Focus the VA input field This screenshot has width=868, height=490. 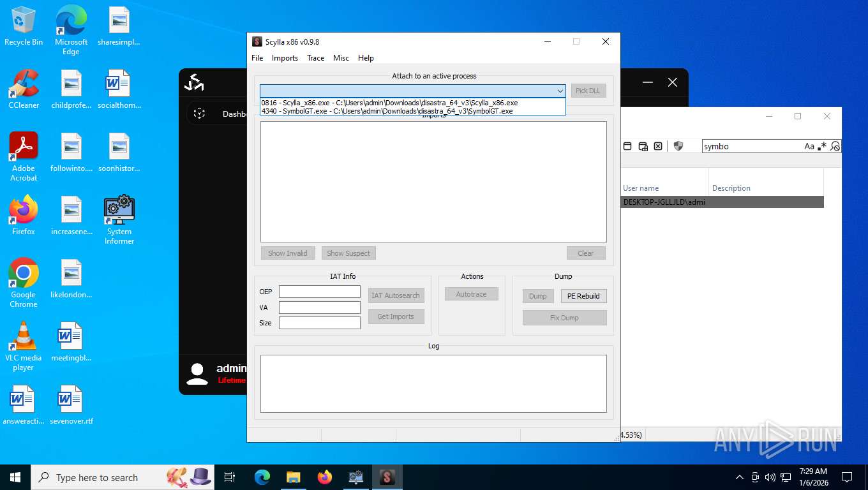click(x=320, y=308)
